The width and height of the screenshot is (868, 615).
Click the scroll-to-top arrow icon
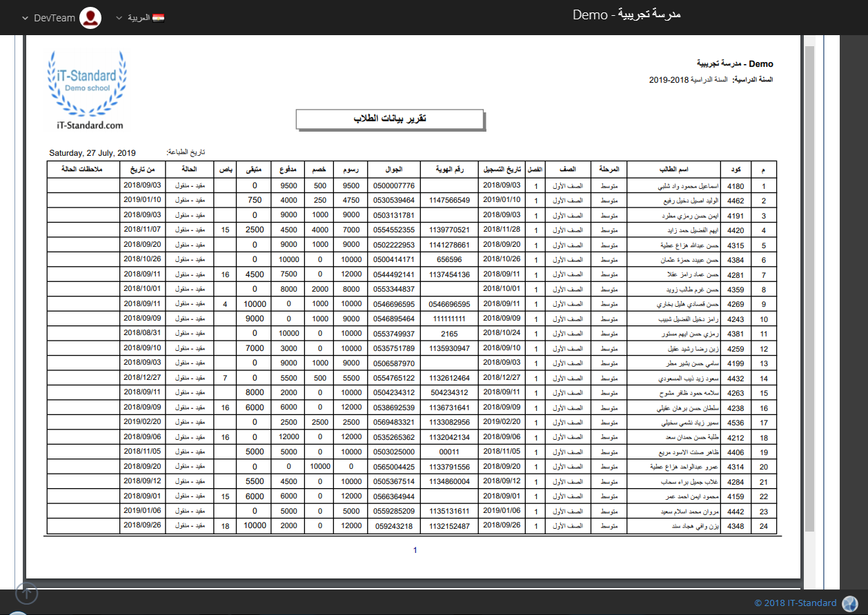tap(26, 592)
